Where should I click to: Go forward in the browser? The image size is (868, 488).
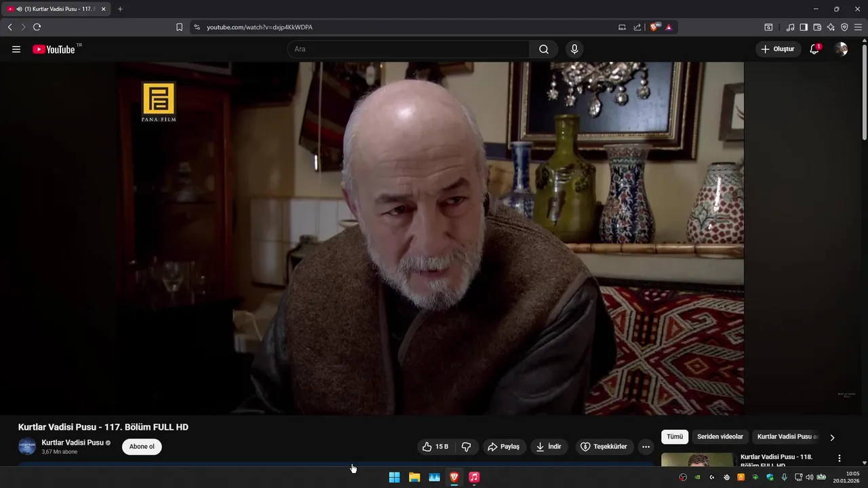coord(23,27)
